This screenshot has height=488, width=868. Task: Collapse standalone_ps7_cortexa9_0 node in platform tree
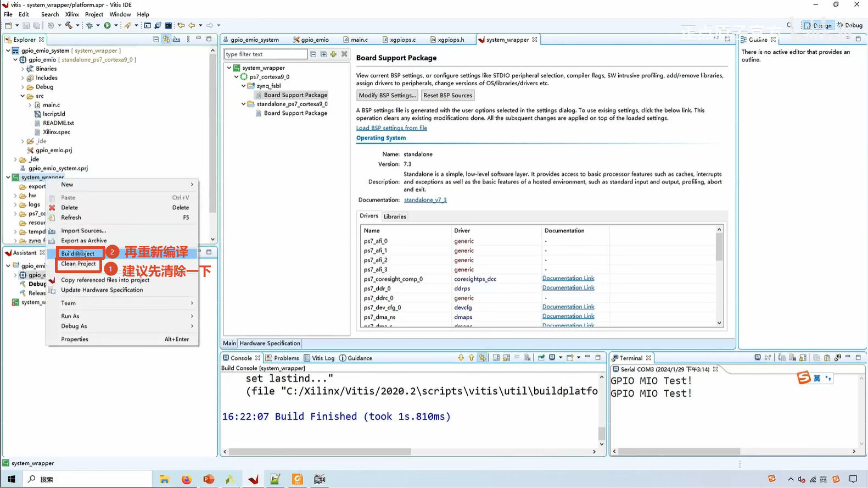point(244,104)
